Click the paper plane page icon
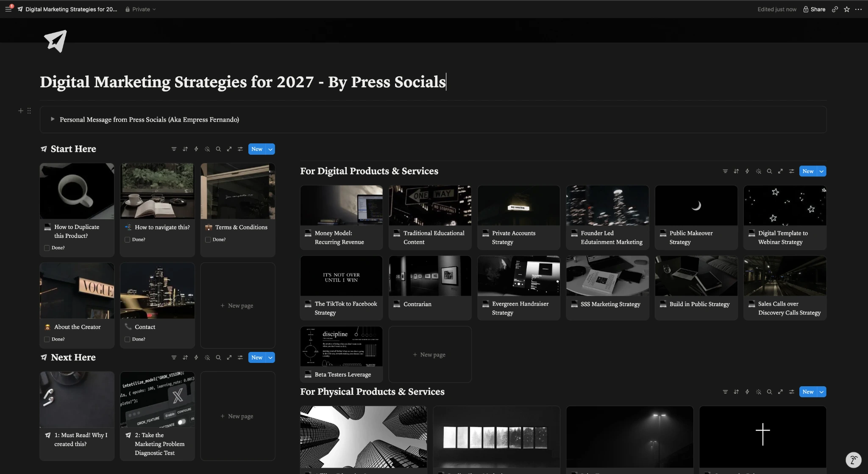 point(56,41)
